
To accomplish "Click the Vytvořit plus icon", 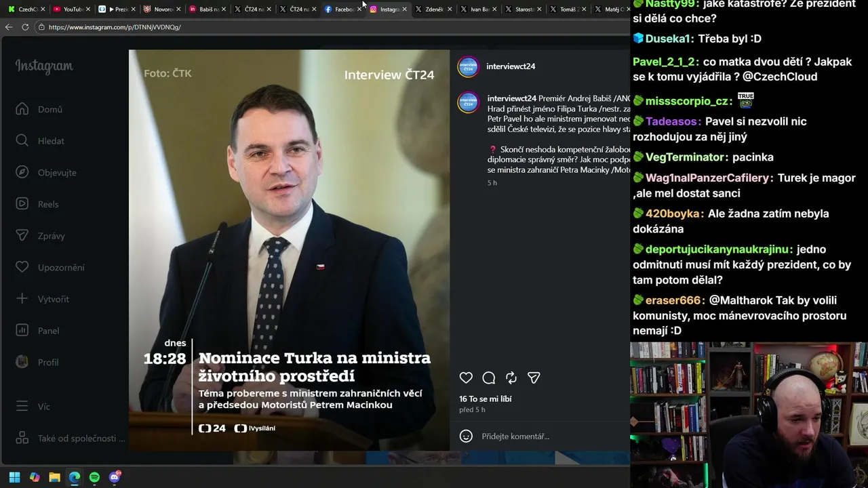I will 22,299.
